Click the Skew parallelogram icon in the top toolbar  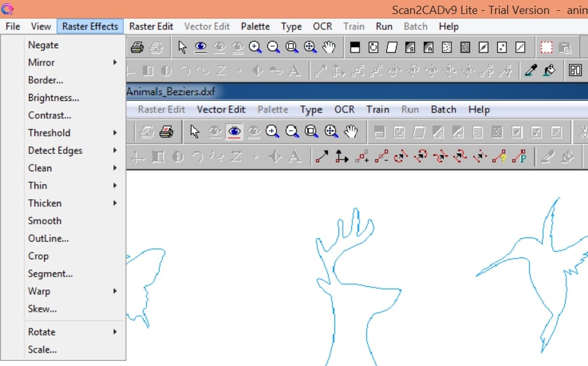click(391, 47)
